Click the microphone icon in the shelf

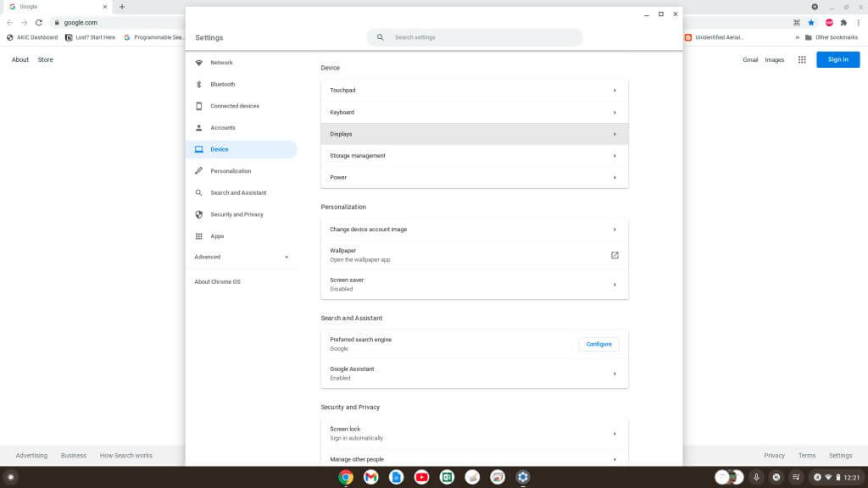(756, 477)
